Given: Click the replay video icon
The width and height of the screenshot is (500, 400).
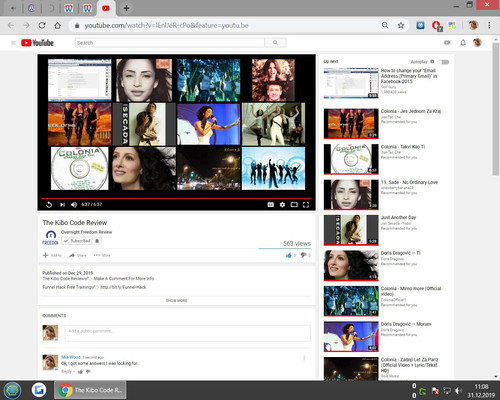Looking at the screenshot, I should pyautogui.click(x=49, y=204).
